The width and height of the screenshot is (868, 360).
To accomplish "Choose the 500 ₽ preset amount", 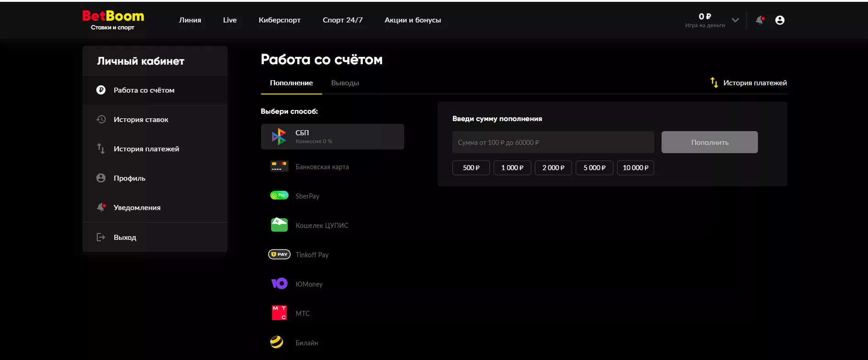I will pyautogui.click(x=471, y=168).
